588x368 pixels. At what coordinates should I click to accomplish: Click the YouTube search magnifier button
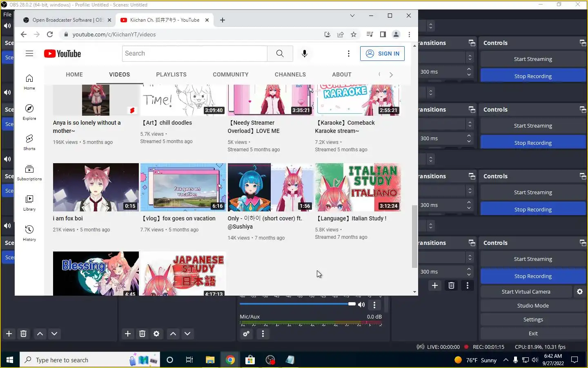click(280, 54)
